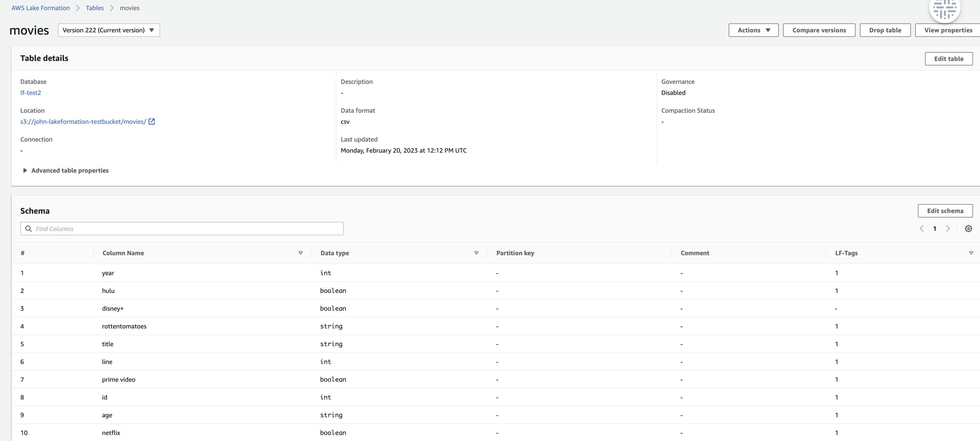Select the 'id' column name

105,397
